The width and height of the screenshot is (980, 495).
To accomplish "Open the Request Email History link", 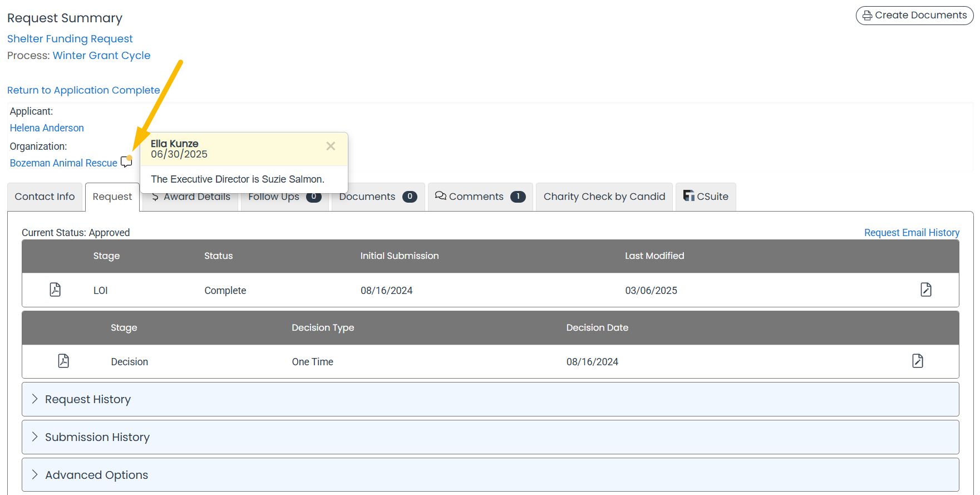I will point(911,233).
